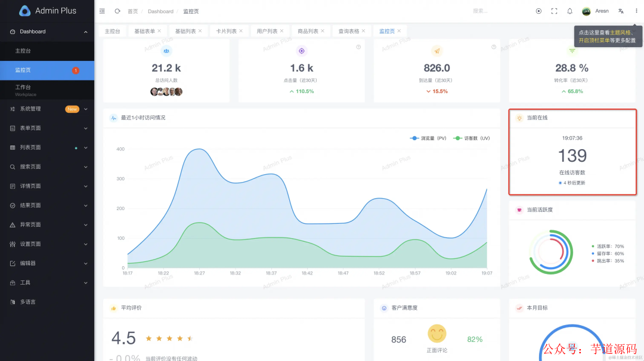Open 主控台 in the sidebar menu
Image resolution: width=644 pixels, height=361 pixels.
coord(47,51)
